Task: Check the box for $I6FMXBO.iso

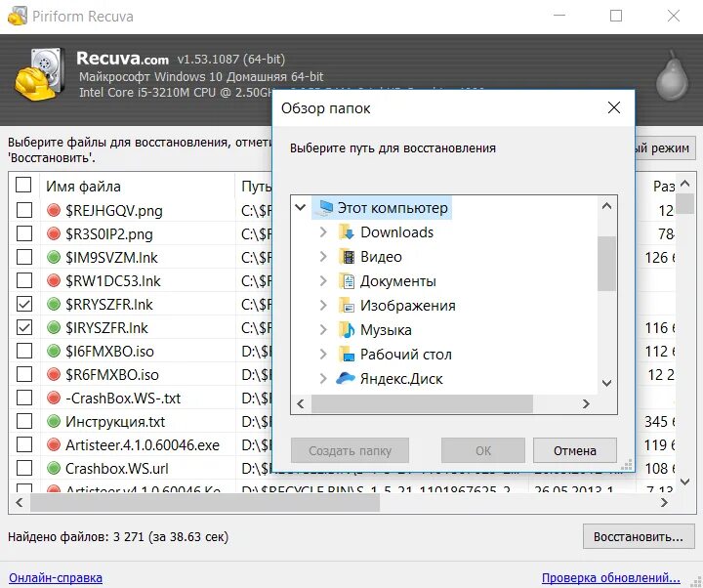Action: pyautogui.click(x=24, y=351)
